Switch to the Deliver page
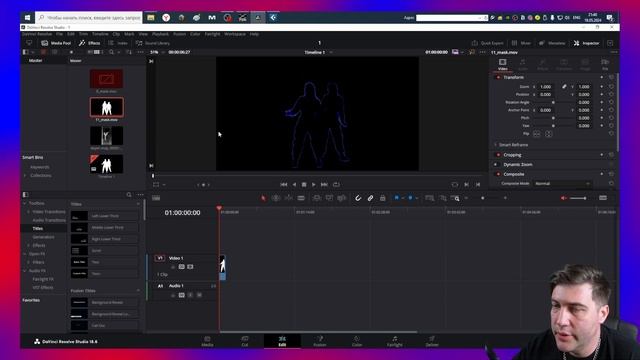 432,341
